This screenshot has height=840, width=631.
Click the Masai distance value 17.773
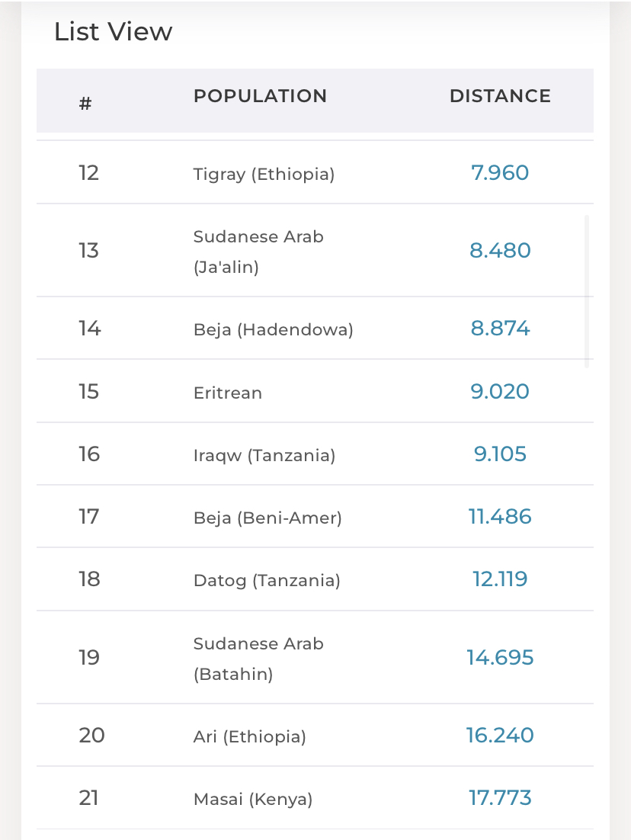500,798
